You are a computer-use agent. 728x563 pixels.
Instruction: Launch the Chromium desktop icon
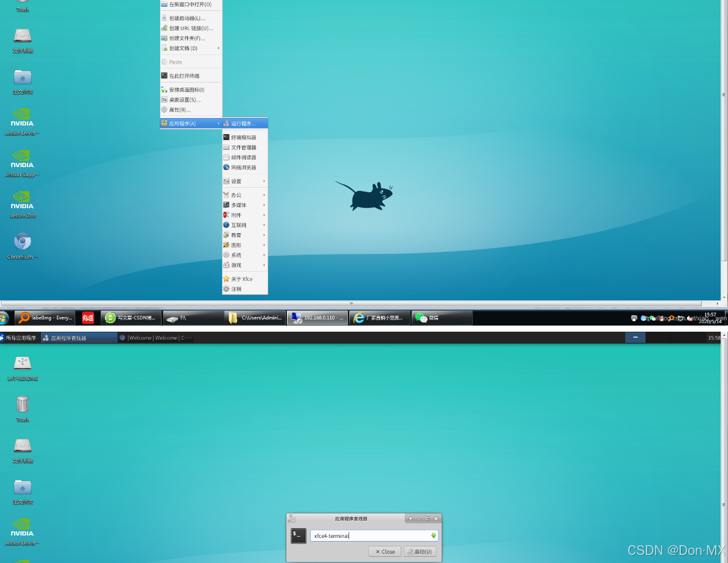[x=22, y=246]
